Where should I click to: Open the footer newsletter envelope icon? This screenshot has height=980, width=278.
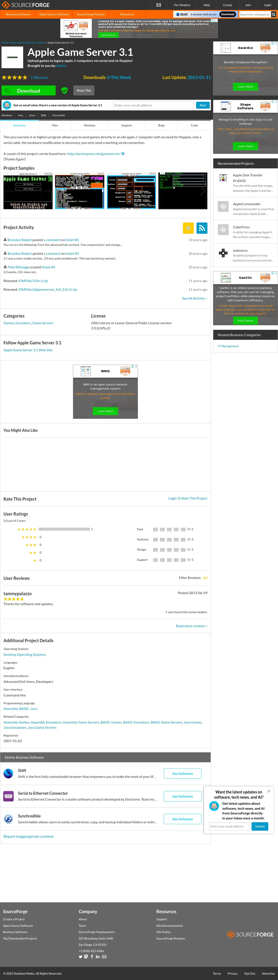[104, 956]
